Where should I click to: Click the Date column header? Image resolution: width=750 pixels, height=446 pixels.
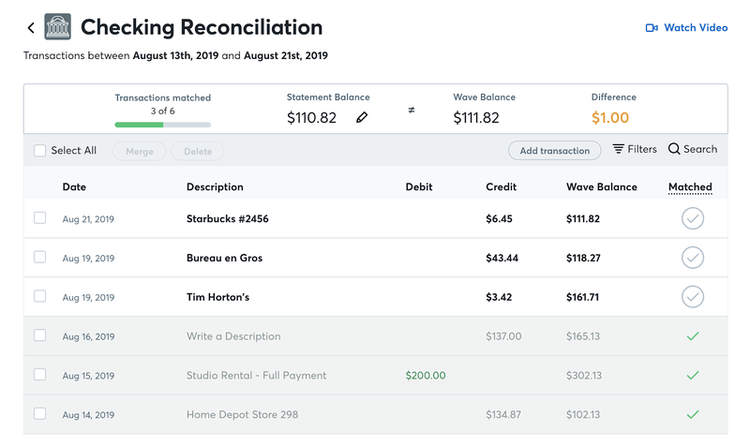point(74,187)
